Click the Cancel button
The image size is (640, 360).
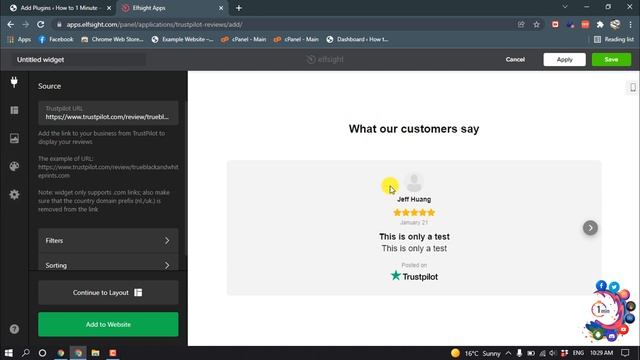(x=515, y=60)
